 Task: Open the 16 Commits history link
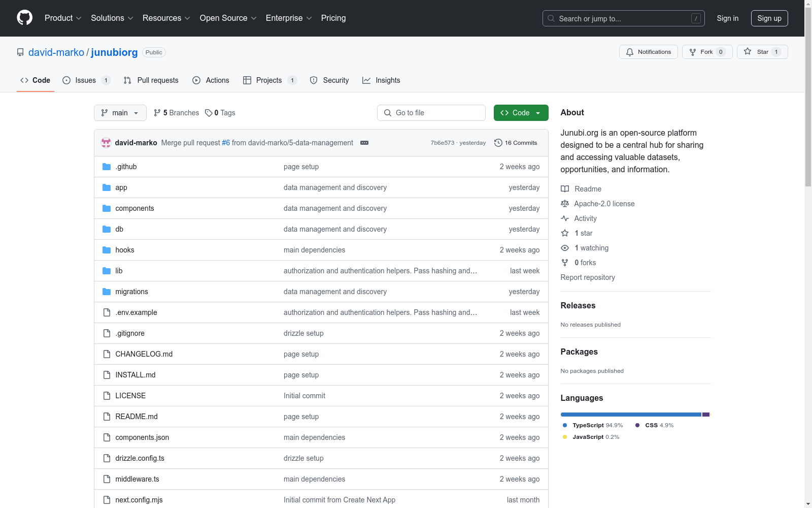(516, 143)
